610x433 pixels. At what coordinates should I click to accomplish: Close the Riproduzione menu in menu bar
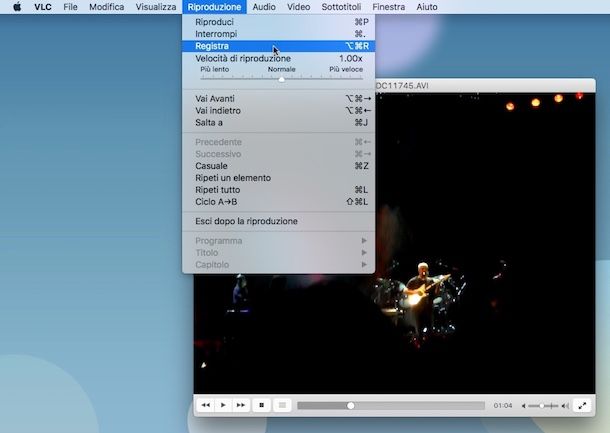pos(214,7)
